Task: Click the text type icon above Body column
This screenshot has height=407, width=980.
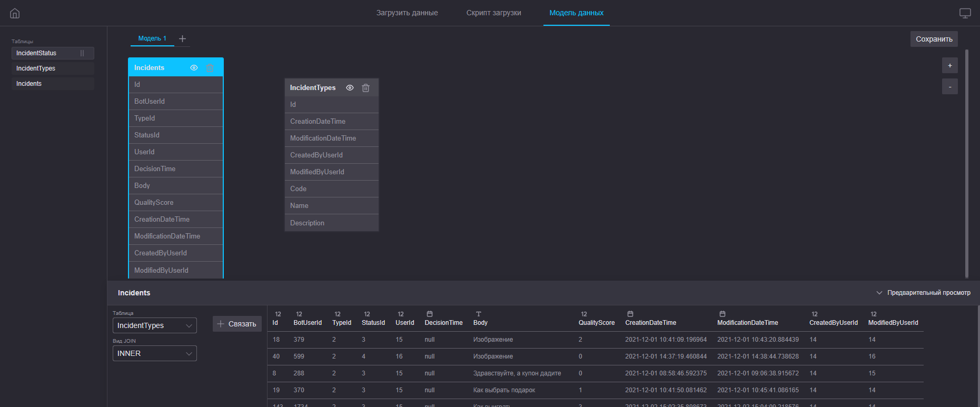Action: click(479, 314)
